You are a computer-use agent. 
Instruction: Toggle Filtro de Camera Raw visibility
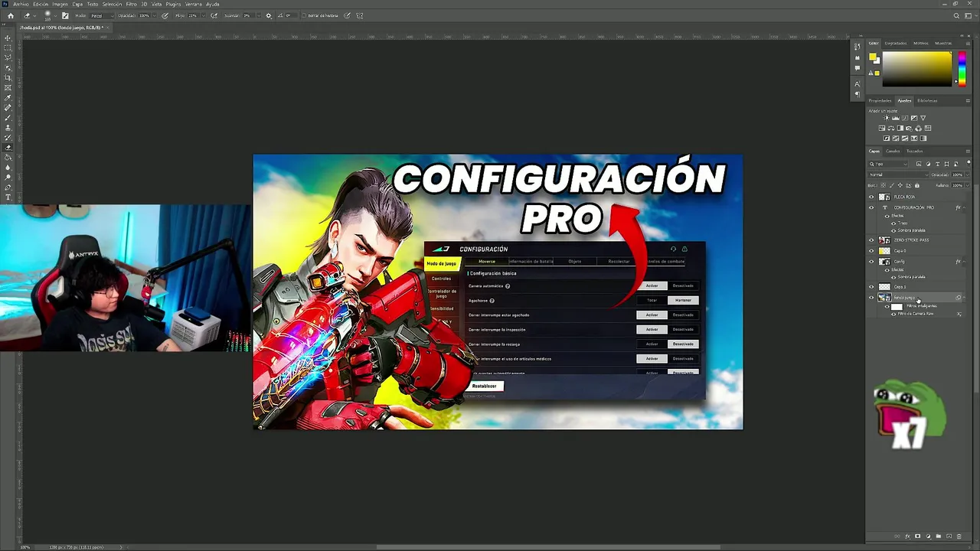(893, 313)
